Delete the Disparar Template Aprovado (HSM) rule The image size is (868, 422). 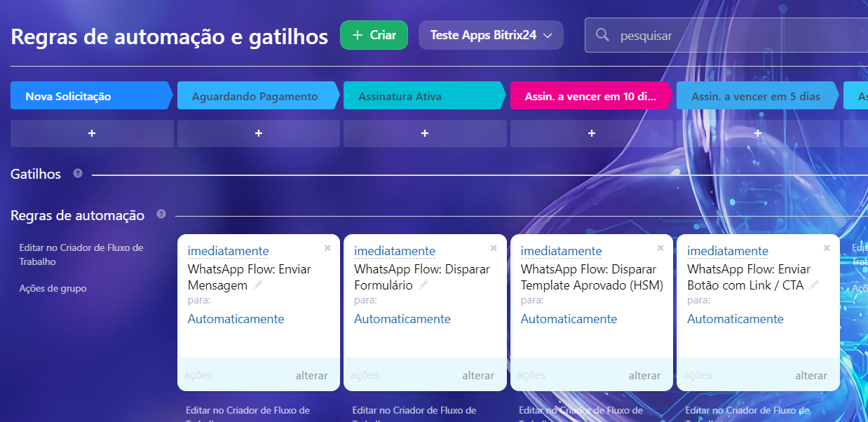coord(660,247)
